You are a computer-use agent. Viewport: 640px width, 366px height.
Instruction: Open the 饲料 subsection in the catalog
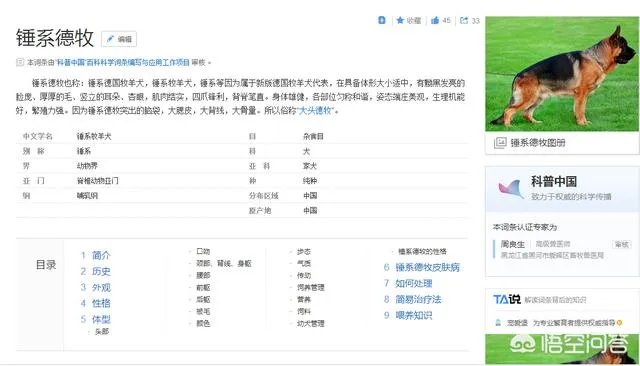[304, 311]
